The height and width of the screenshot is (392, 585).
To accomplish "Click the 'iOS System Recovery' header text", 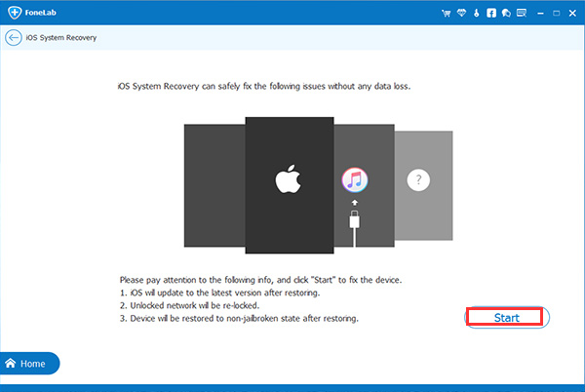I will tap(61, 38).
